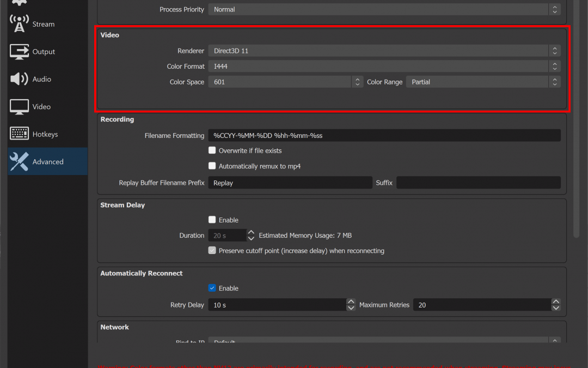This screenshot has height=368, width=588.
Task: Enable Overwrite if file exists checkbox
Action: (x=212, y=150)
